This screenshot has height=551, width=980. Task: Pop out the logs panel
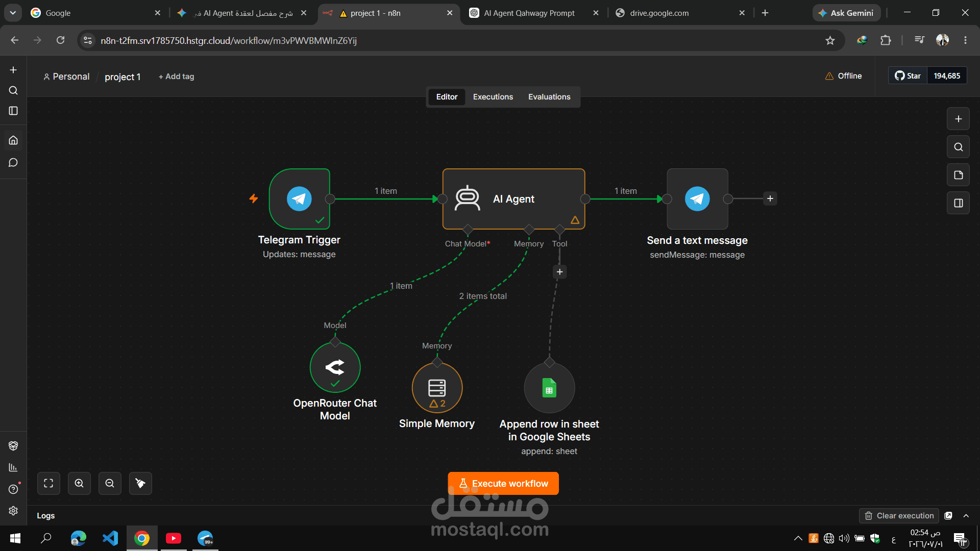point(948,516)
